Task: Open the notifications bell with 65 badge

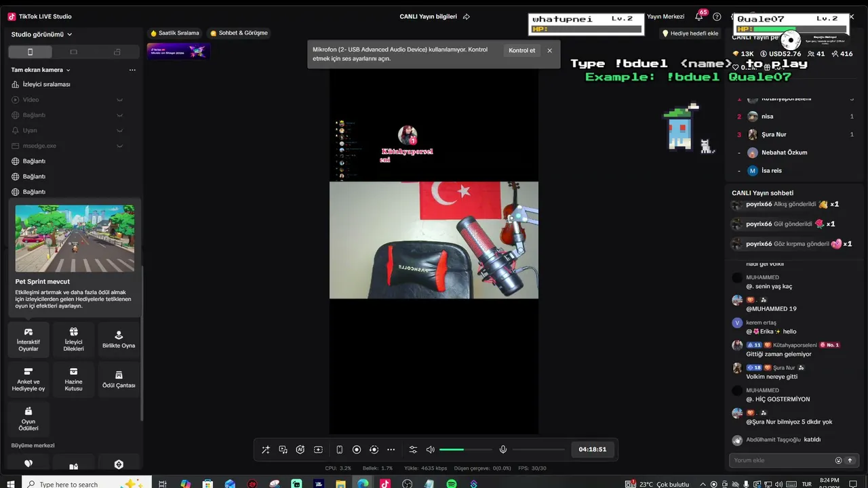Action: click(699, 16)
